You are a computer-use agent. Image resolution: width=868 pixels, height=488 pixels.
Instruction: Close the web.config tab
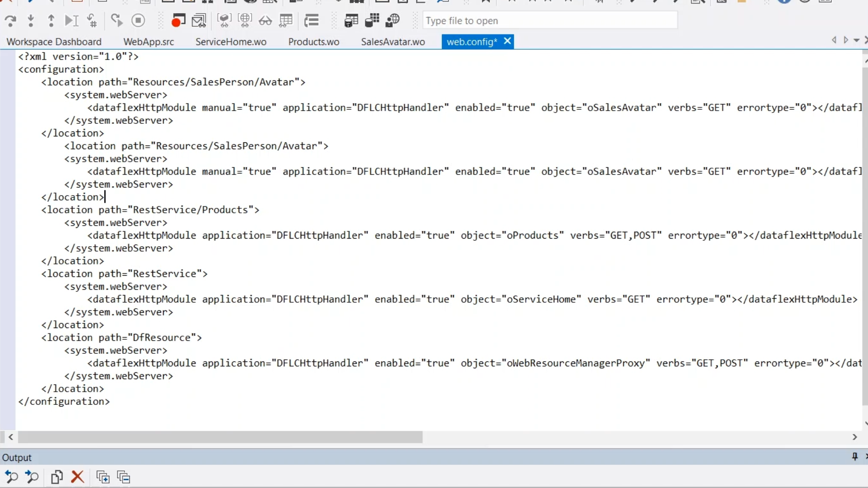[508, 41]
